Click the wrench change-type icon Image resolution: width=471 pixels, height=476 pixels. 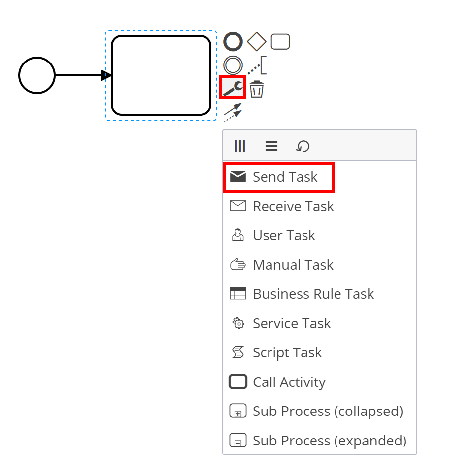pos(233,88)
